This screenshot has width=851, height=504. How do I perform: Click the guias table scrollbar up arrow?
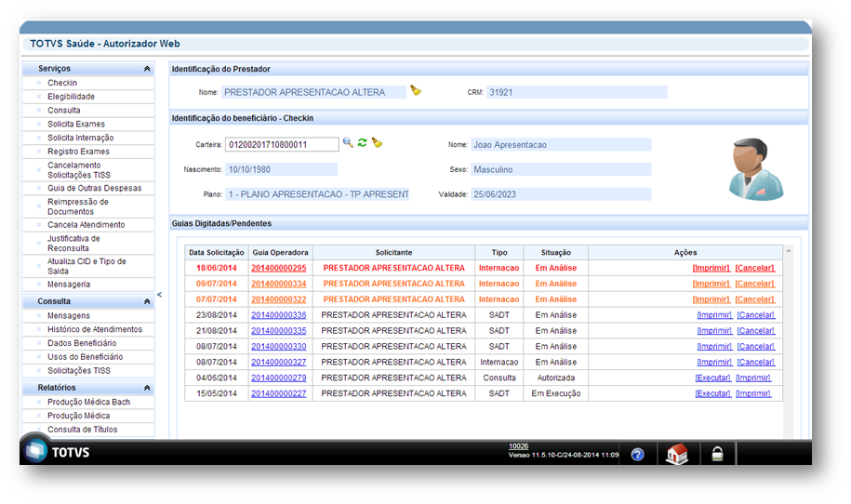click(789, 251)
